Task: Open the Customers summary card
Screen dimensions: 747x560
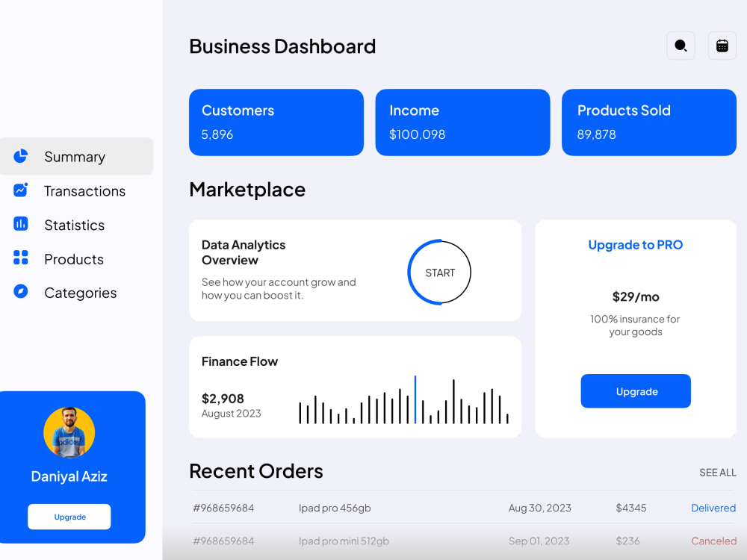Action: [x=276, y=122]
